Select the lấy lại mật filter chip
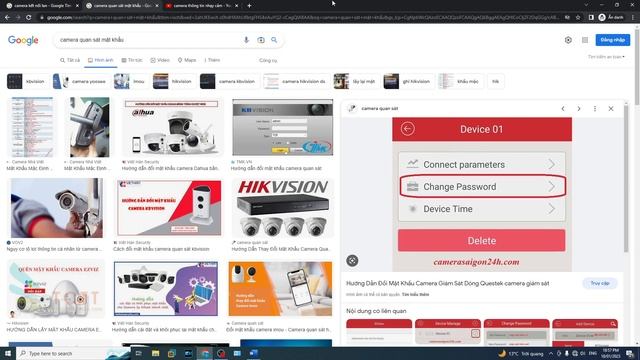The height and width of the screenshot is (360, 640). (356, 81)
